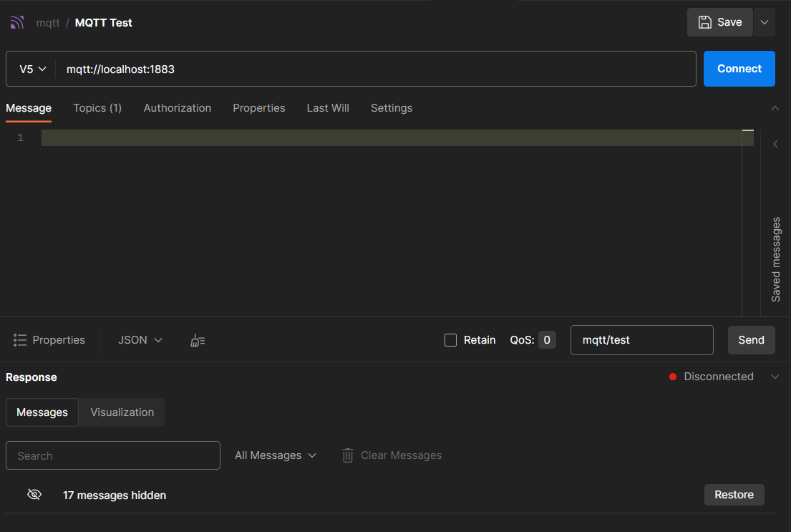Click the Save button
This screenshot has height=532, width=791.
[720, 22]
